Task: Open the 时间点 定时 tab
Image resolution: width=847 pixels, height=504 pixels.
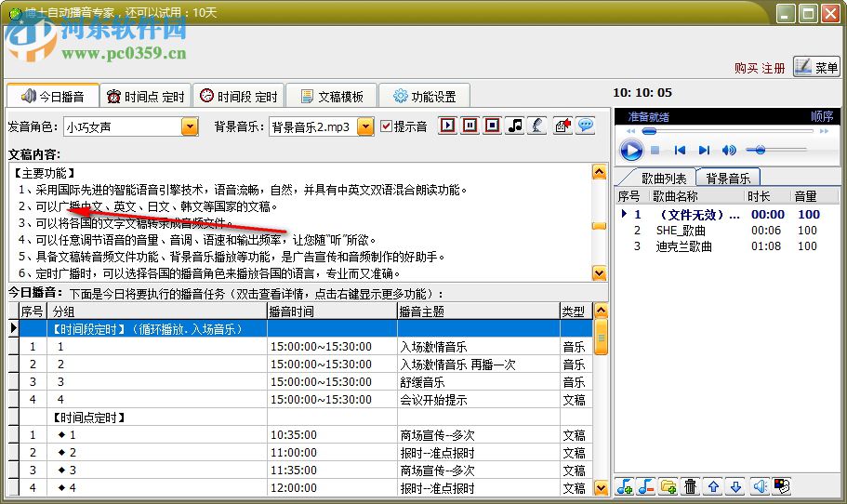Action: coord(146,97)
